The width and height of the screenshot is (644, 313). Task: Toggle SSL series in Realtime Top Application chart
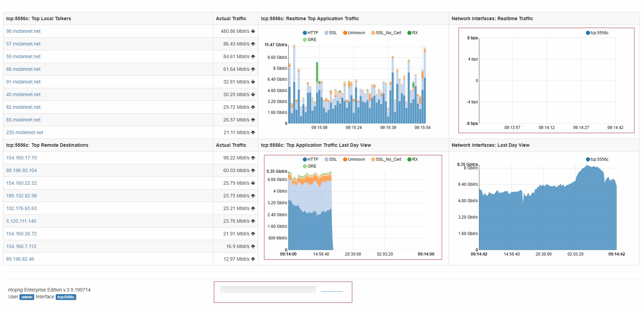click(x=331, y=33)
